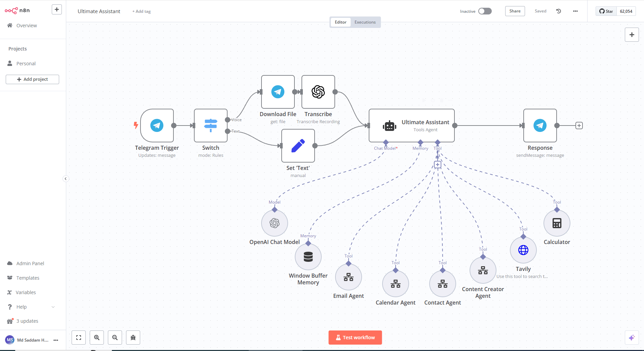Screen dimensions: 644x351
Task: Click the MS user avatar
Action: pos(10,340)
